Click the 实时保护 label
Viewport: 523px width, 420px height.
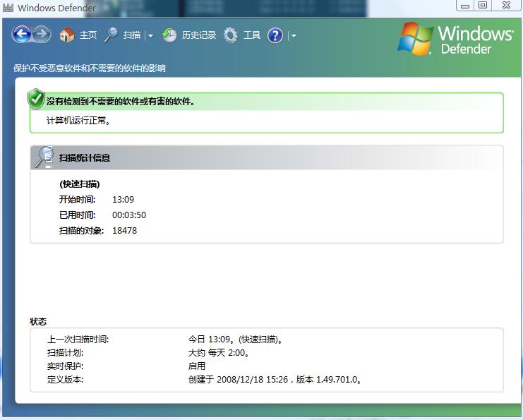pos(65,366)
